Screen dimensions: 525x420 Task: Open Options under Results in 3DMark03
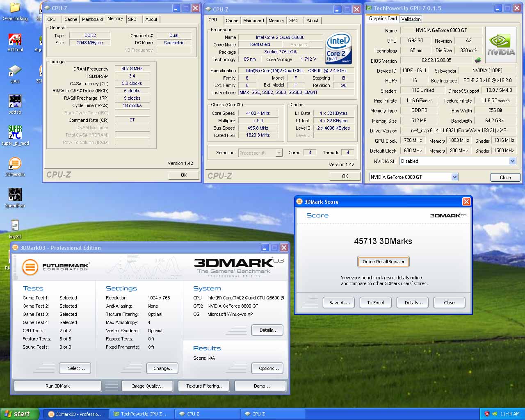click(268, 368)
